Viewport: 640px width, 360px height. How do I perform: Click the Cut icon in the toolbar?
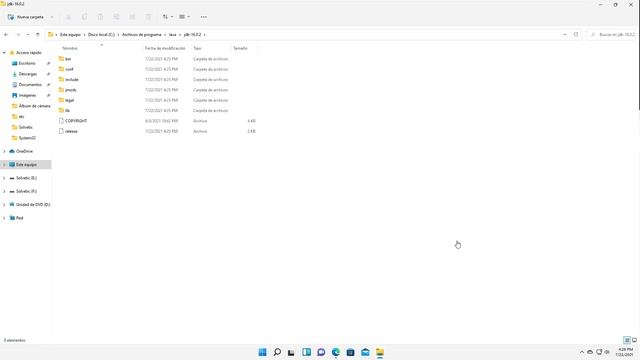(68, 17)
